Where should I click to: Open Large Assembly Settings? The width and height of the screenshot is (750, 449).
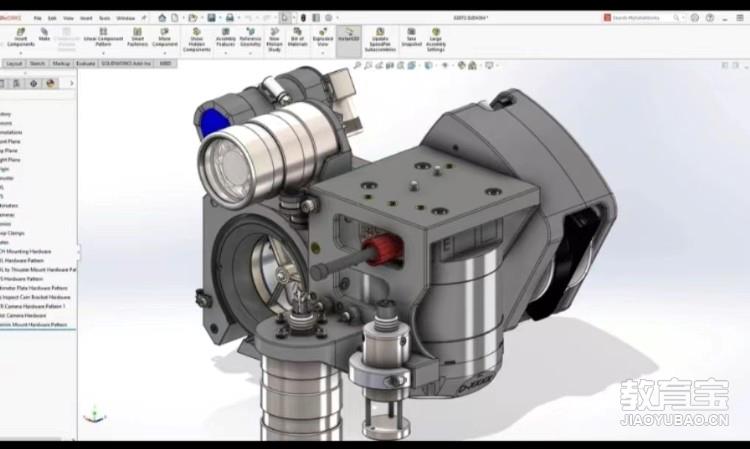click(435, 40)
